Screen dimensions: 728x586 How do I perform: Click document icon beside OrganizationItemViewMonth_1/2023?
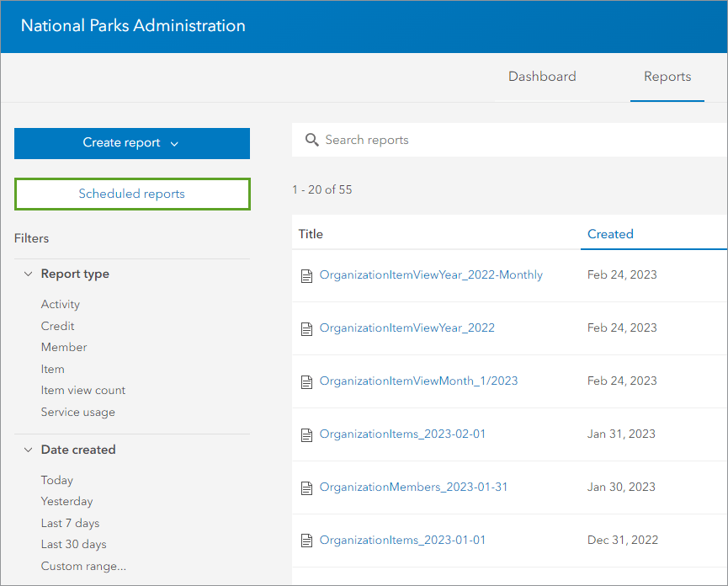(307, 381)
